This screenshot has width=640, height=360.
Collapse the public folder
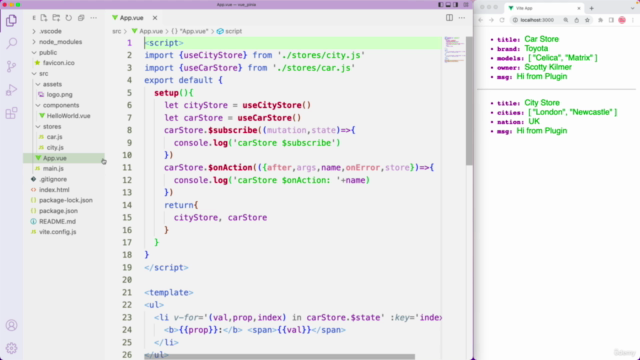click(x=48, y=52)
